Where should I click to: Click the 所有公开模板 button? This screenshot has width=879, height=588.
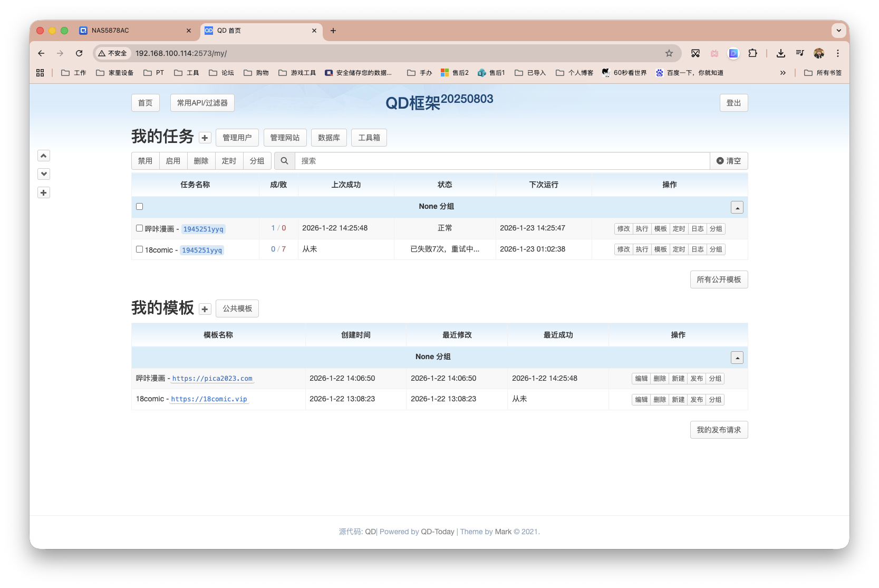(719, 279)
